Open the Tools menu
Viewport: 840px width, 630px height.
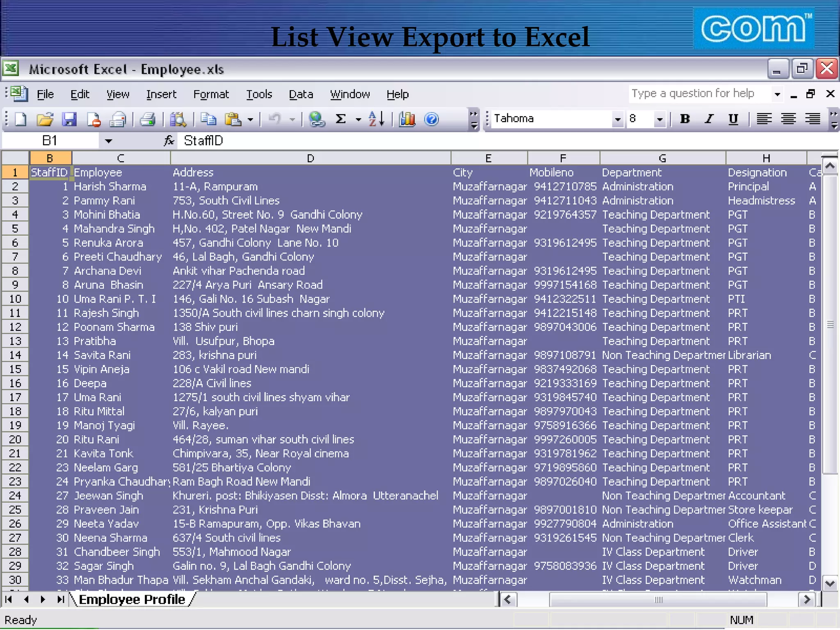[259, 94]
